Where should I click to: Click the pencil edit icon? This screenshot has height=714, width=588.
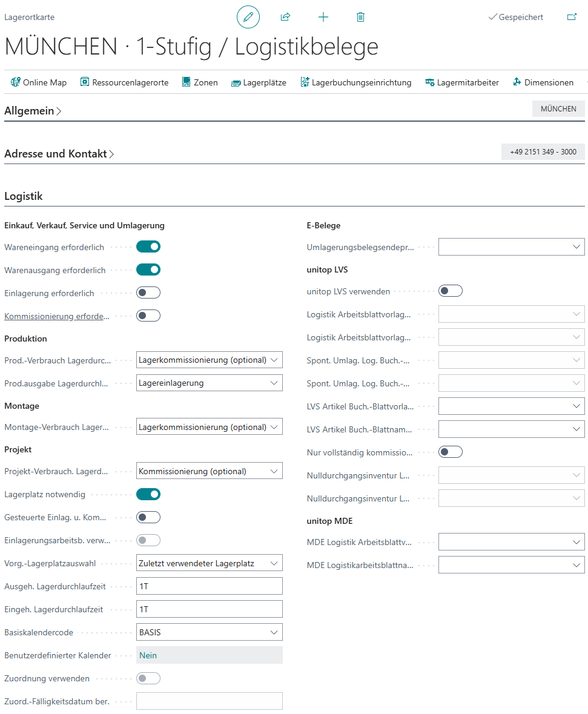(x=248, y=17)
